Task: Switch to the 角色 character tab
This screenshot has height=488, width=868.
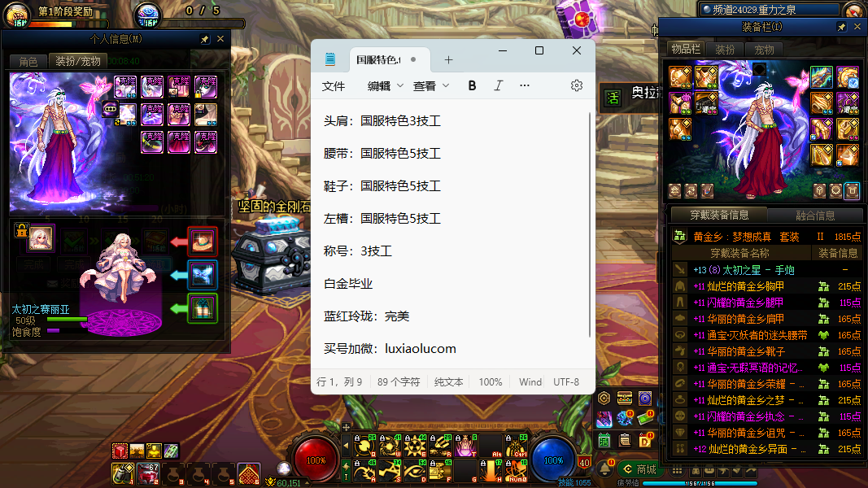Action: coord(28,61)
